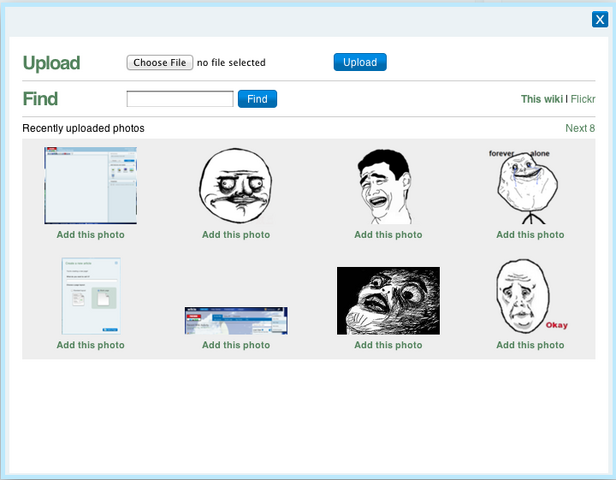Select the editor screenshot thumbnail

pos(91,185)
